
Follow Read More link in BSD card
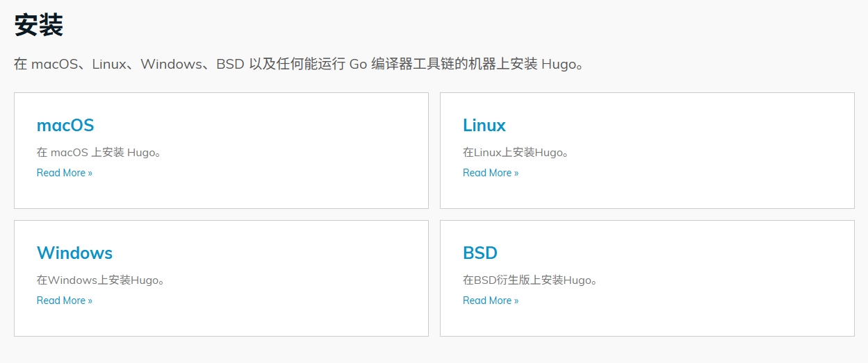490,301
